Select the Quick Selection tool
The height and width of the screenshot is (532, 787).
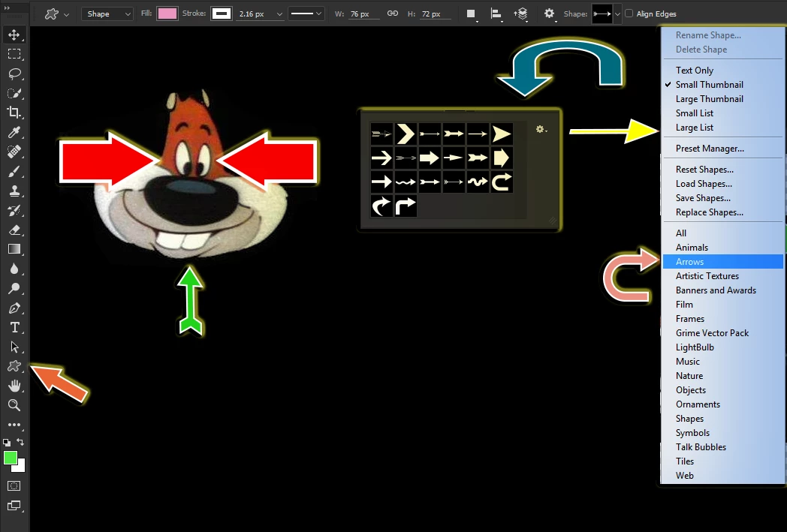(14, 93)
